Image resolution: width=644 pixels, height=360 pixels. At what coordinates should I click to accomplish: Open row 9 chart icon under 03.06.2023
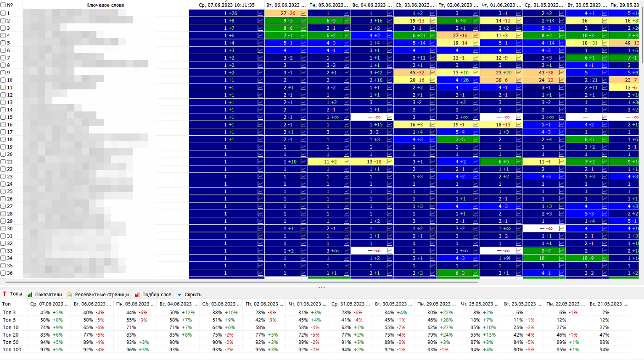[432, 72]
